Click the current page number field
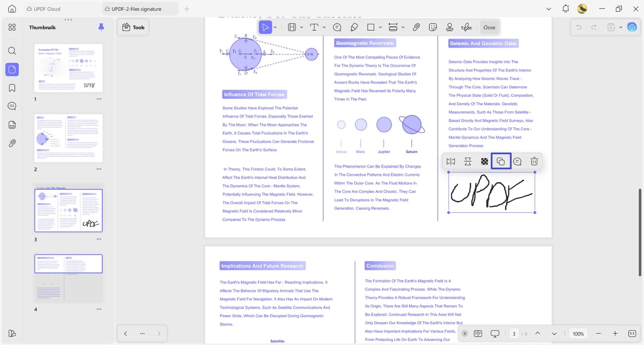The image size is (644, 345). click(514, 334)
